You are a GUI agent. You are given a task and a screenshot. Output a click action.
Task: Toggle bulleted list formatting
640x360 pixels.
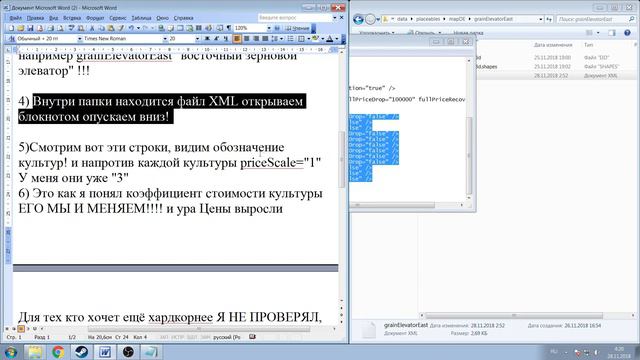click(291, 39)
